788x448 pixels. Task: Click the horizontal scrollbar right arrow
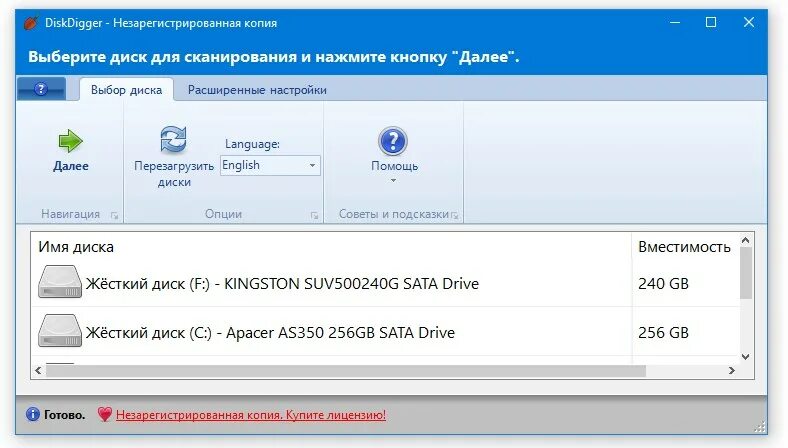[x=732, y=371]
